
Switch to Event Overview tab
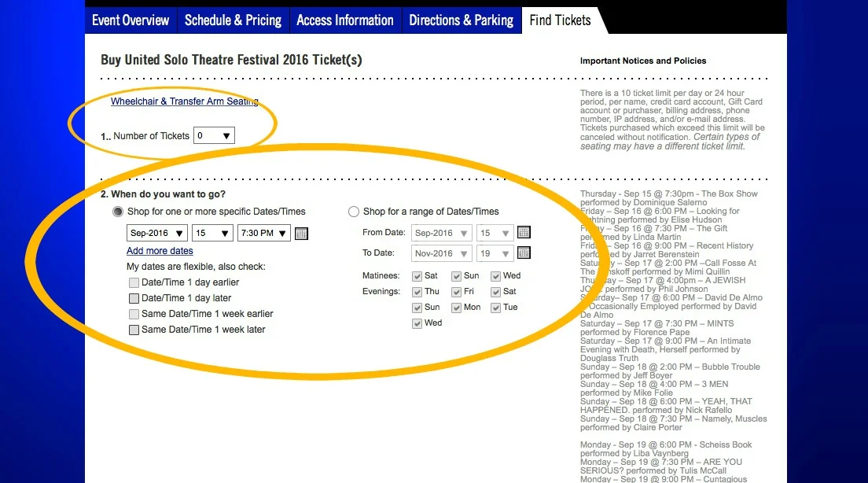click(131, 20)
